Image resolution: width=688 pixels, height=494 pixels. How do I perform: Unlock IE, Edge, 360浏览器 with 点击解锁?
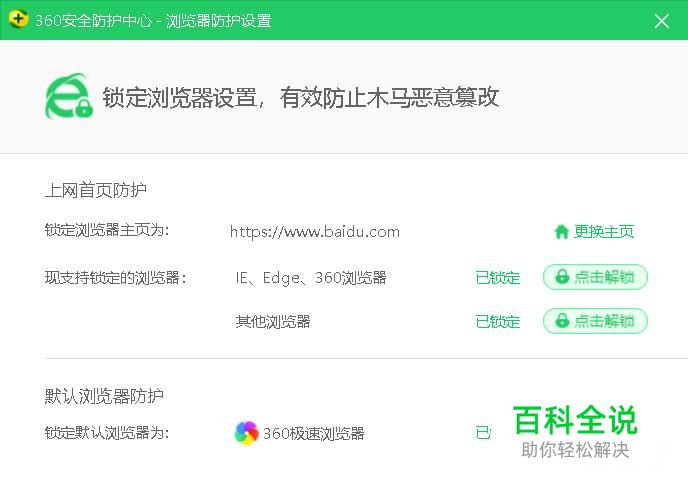(x=595, y=277)
